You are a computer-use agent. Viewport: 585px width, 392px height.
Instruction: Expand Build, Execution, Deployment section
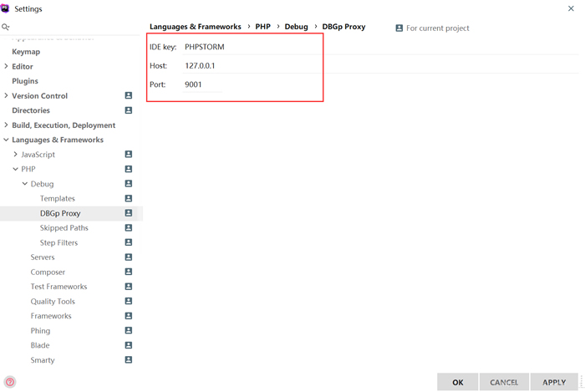point(6,125)
